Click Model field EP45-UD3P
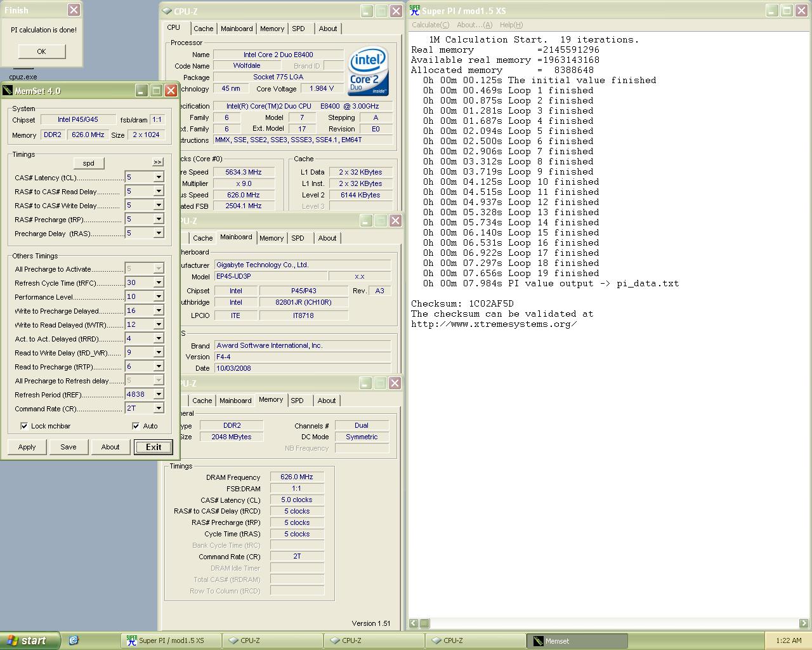 coord(271,276)
